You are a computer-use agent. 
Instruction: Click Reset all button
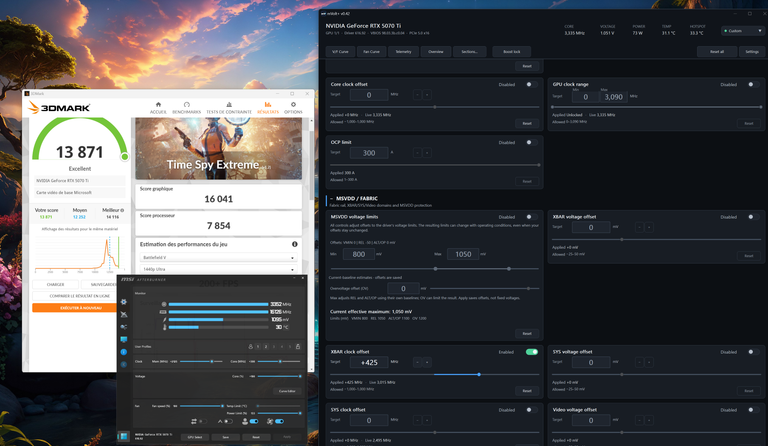[x=717, y=51]
